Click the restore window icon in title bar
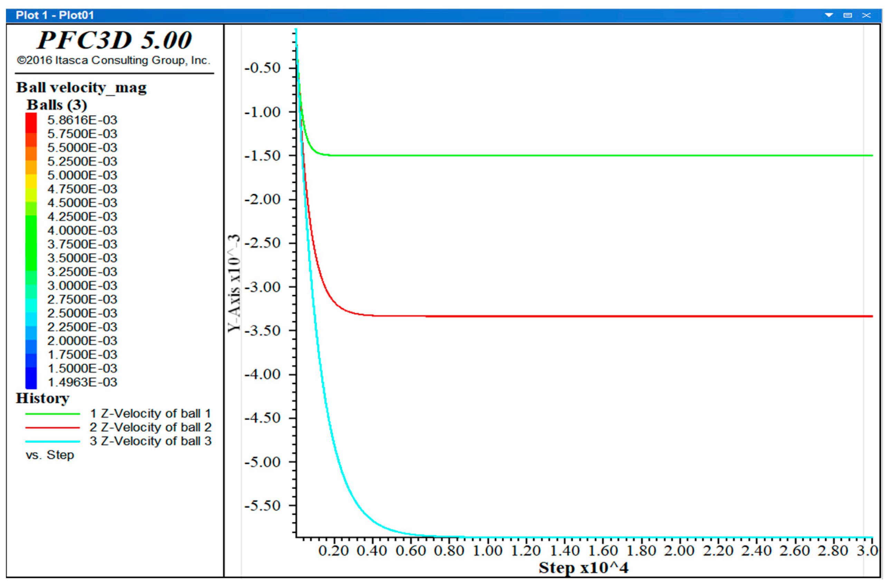The width and height of the screenshot is (889, 588). [847, 15]
